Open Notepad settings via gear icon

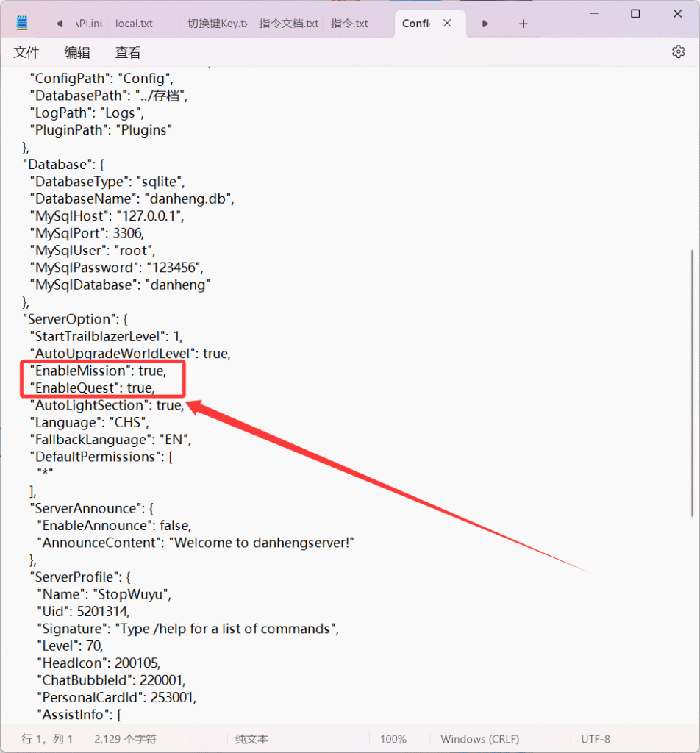coord(678,51)
